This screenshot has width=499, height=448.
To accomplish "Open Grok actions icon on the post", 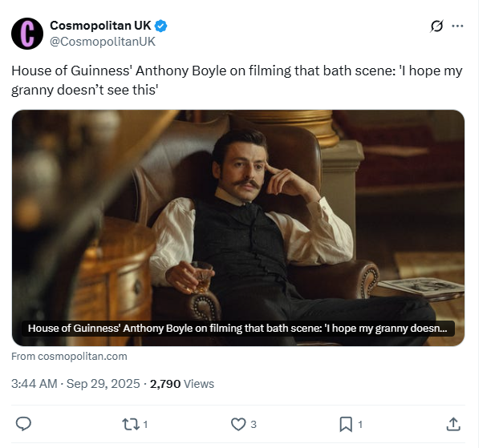I will coord(436,26).
